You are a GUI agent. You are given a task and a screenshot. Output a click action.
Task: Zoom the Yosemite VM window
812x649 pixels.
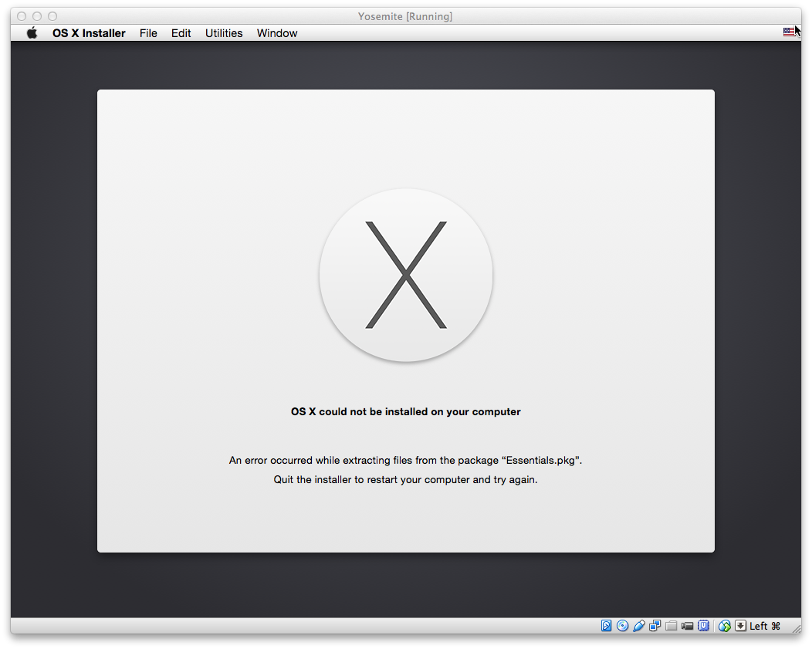52,16
